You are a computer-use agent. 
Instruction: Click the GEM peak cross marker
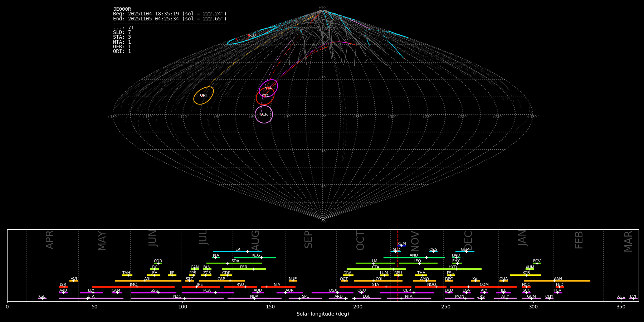pyautogui.click(x=466, y=252)
